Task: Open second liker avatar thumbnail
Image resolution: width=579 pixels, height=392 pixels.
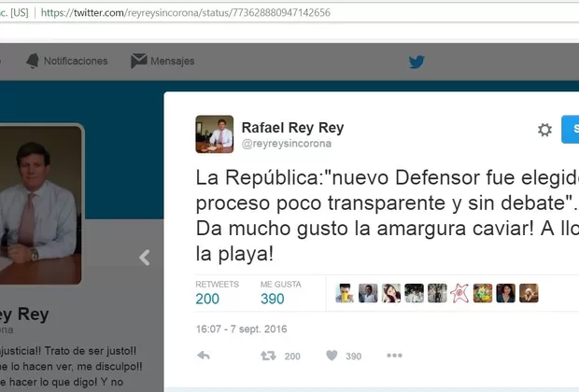Action: (368, 293)
